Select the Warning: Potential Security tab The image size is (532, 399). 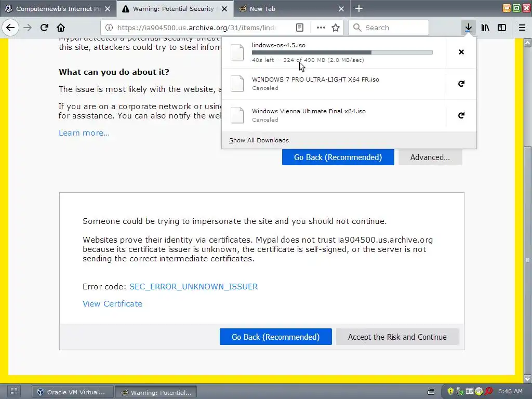pos(175,9)
